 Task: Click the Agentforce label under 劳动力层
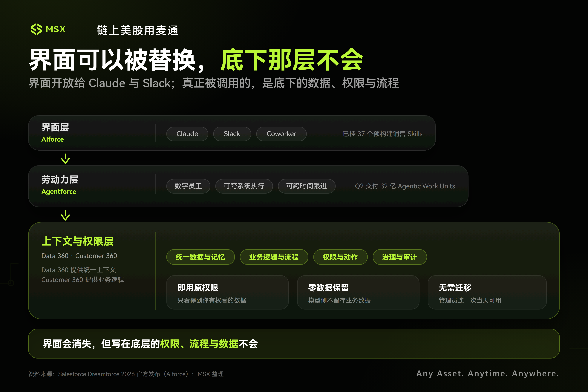[x=59, y=192]
